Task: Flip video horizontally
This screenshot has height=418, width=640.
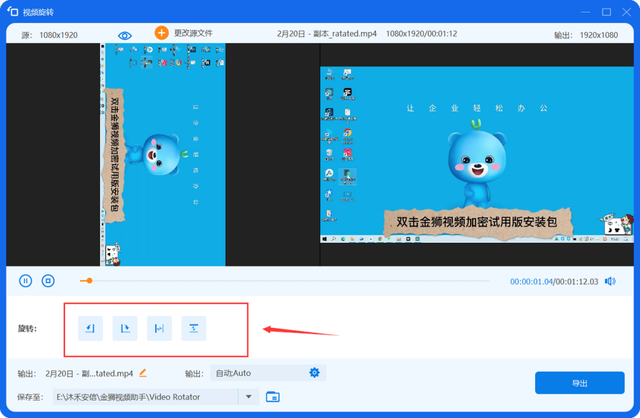Action: (x=159, y=328)
